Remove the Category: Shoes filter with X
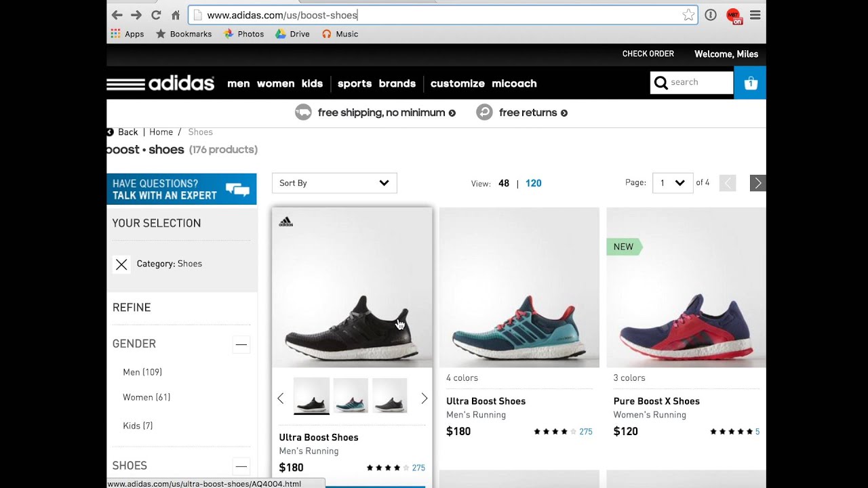The width and height of the screenshot is (868, 488). click(121, 264)
